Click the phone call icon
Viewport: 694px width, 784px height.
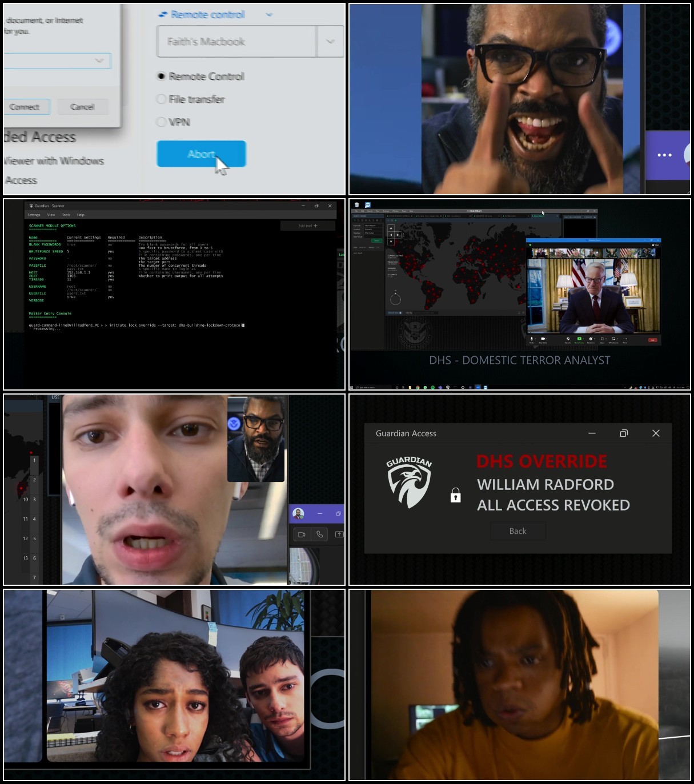click(x=319, y=534)
